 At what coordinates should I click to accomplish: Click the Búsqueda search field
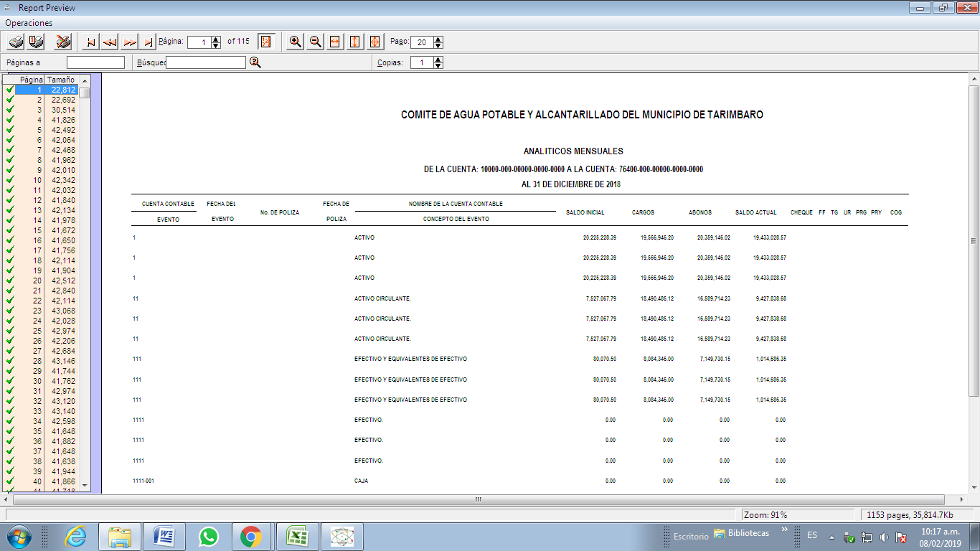point(206,62)
